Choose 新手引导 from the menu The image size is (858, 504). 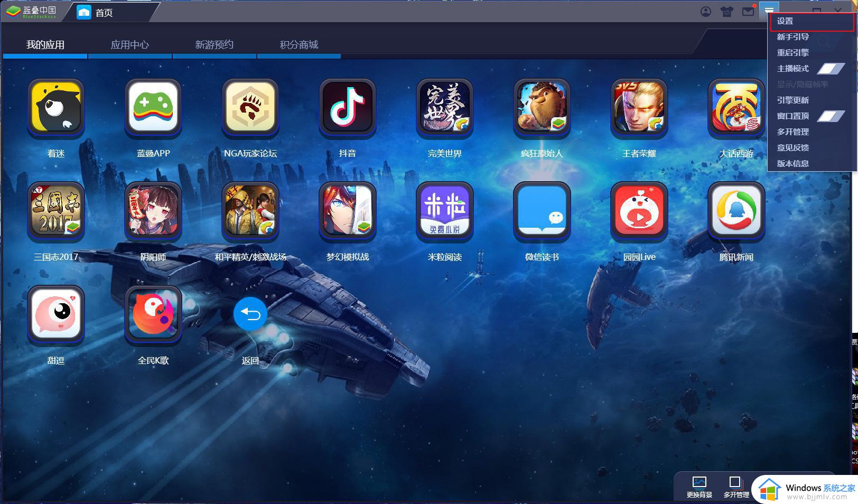pos(793,37)
